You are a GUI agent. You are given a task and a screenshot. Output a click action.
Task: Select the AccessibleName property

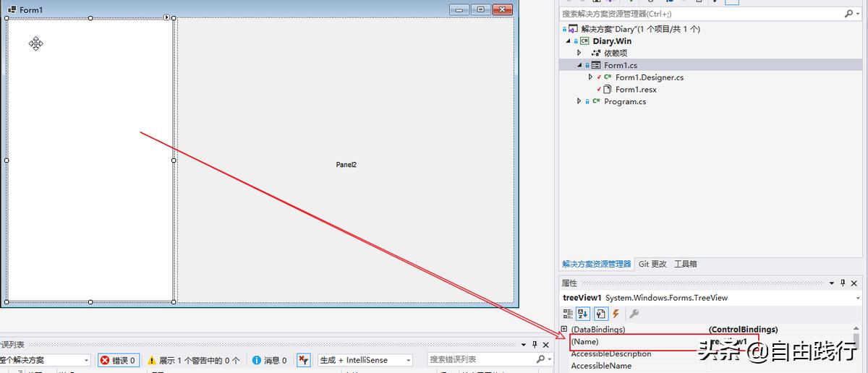(x=601, y=366)
